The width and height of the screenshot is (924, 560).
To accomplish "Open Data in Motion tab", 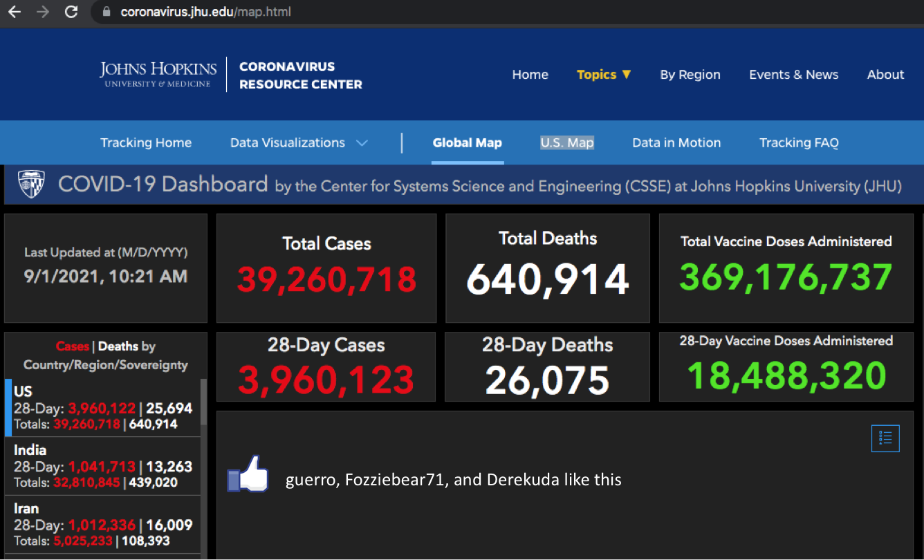I will tap(676, 143).
